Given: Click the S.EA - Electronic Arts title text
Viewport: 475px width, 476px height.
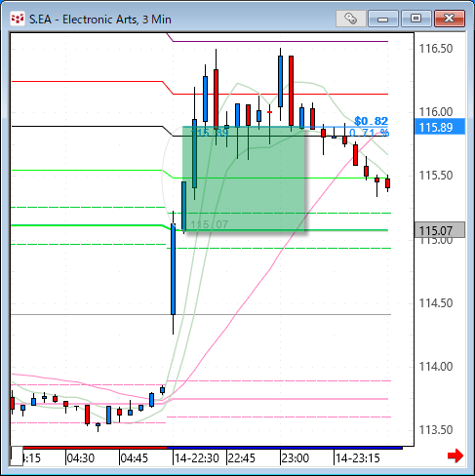Looking at the screenshot, I should tap(100, 20).
